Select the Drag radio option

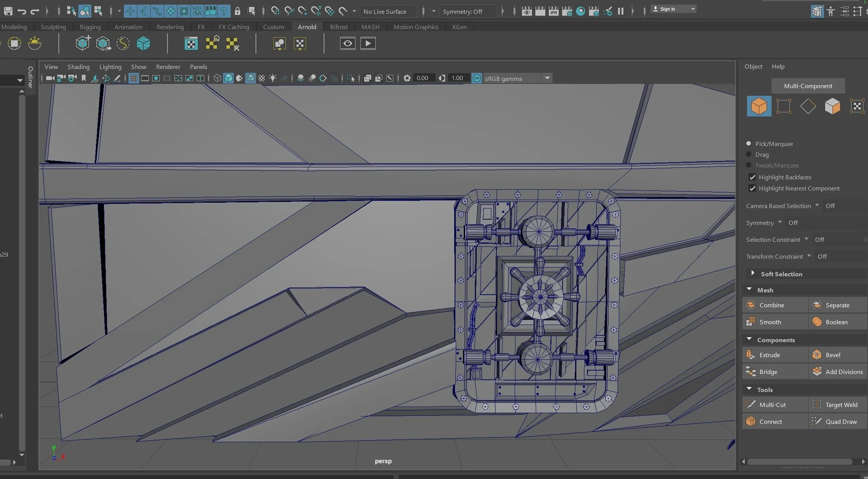click(749, 154)
